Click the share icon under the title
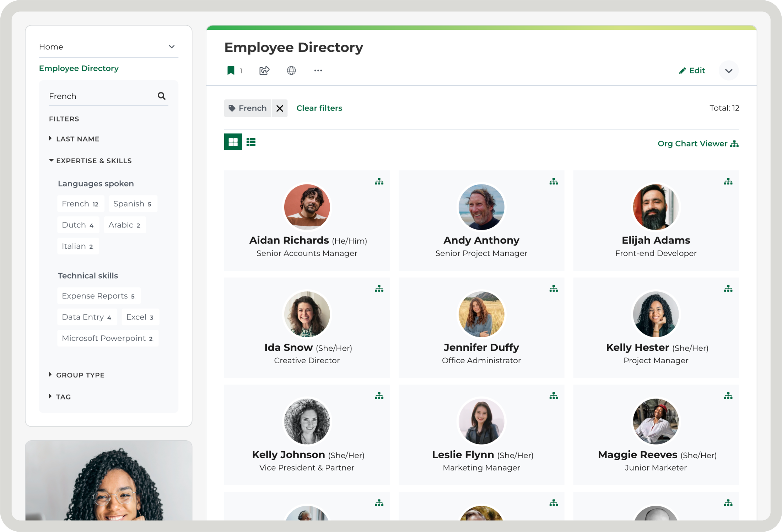Screen dimensions: 782x532 pyautogui.click(x=264, y=70)
